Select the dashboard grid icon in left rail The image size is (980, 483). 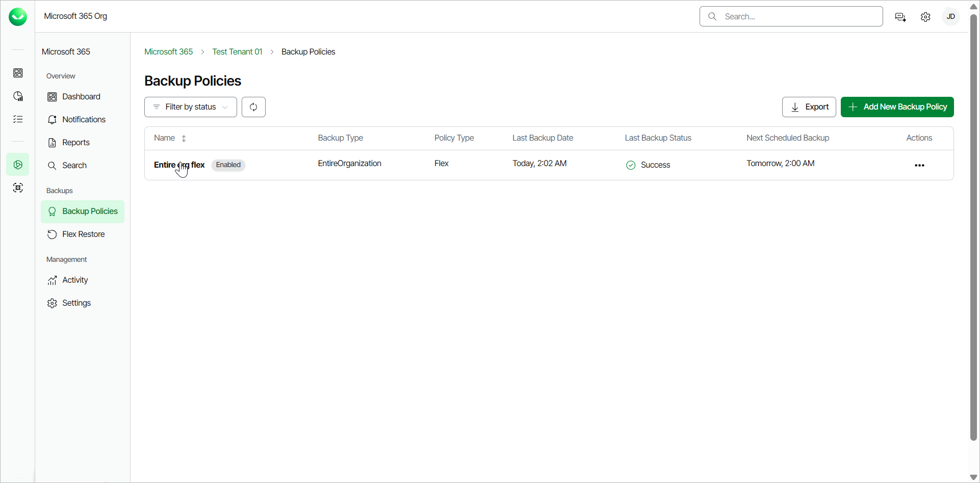[x=18, y=73]
